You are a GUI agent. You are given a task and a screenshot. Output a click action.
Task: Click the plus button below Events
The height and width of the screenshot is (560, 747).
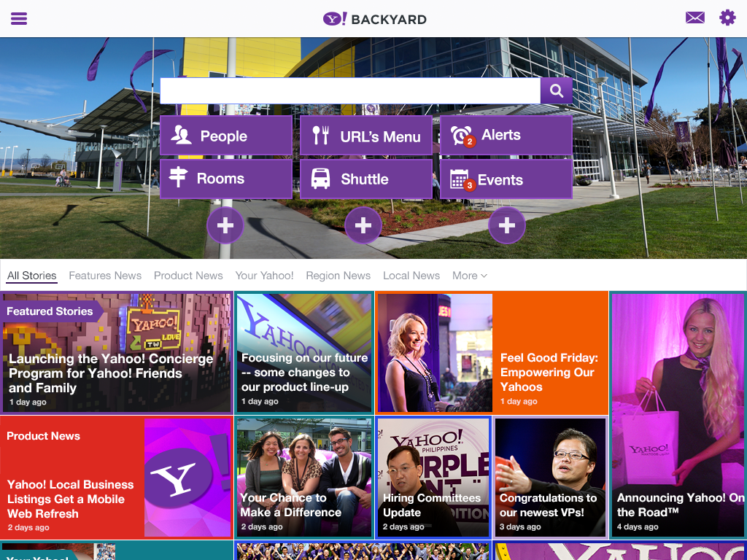tap(507, 226)
